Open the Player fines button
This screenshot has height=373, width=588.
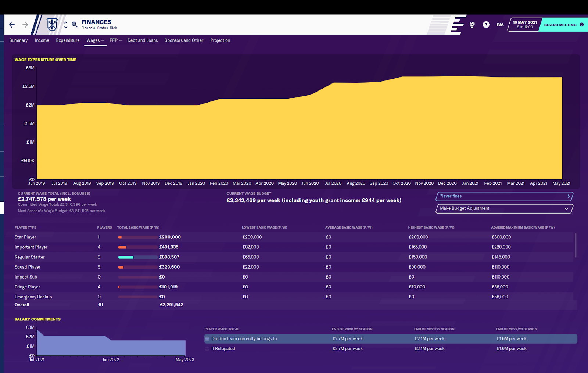(504, 196)
